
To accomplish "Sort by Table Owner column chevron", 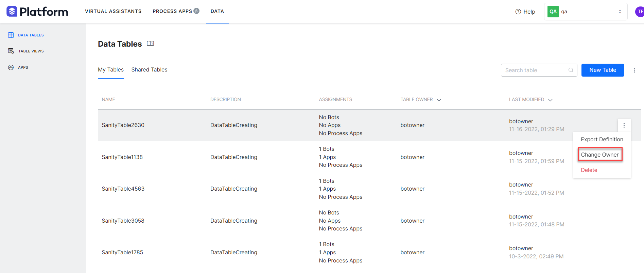I will 439,100.
